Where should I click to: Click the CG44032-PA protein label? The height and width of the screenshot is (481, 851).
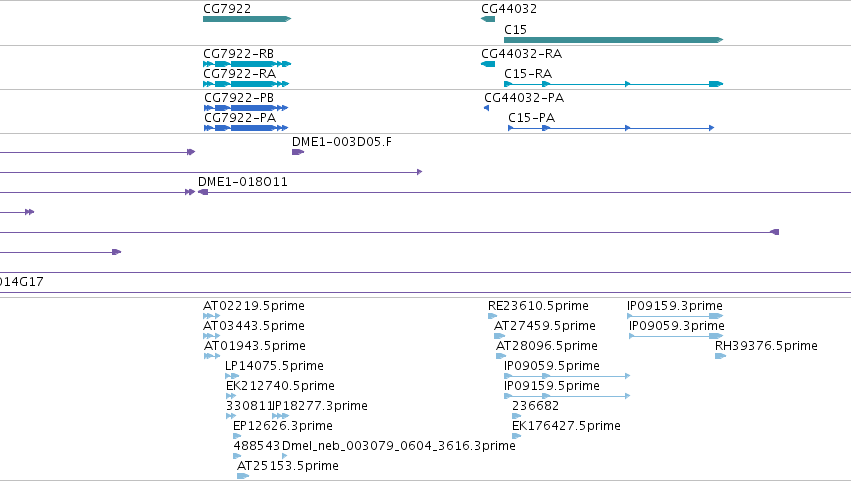click(x=524, y=98)
